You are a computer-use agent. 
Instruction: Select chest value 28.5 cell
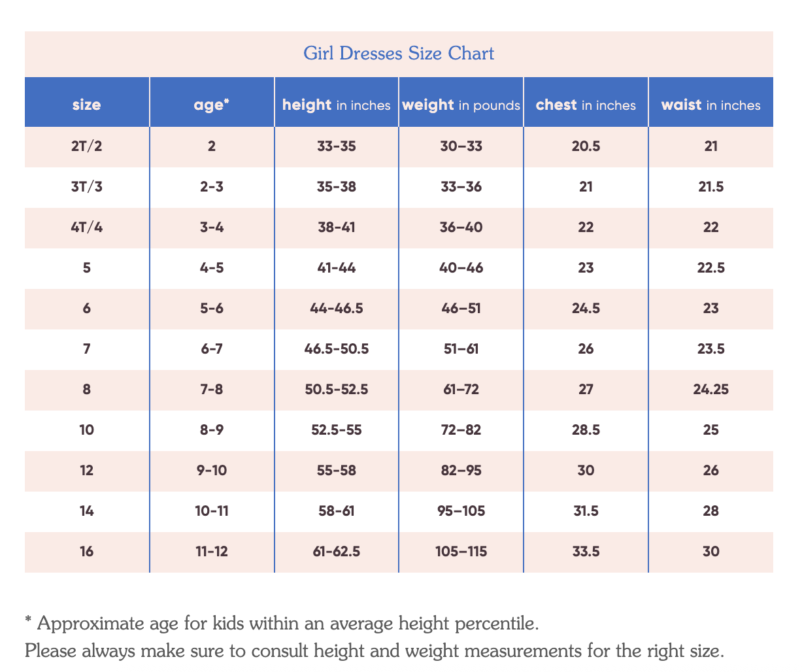coord(586,430)
